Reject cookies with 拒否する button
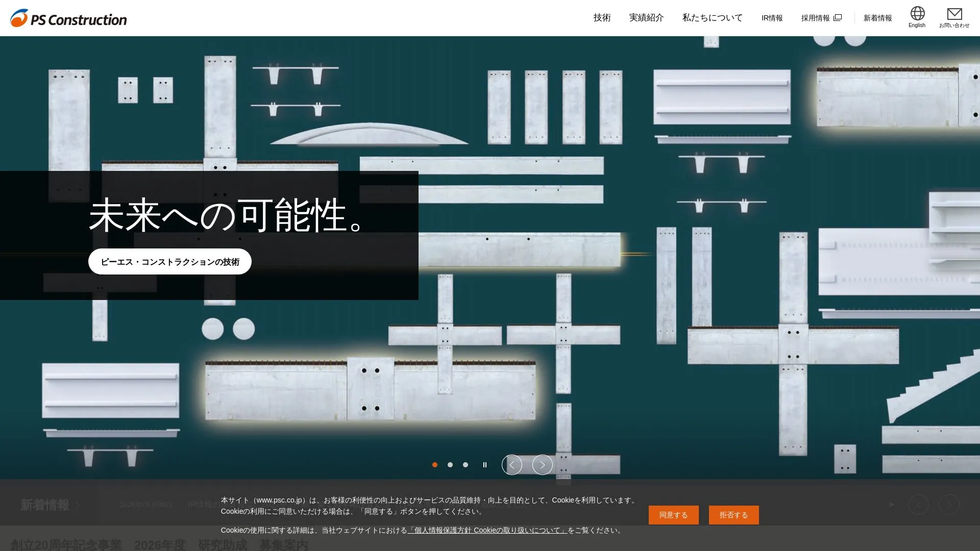 (733, 515)
